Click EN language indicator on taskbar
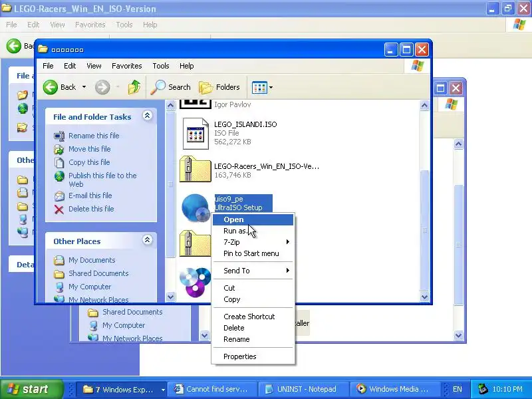The image size is (532, 399). pos(458,389)
